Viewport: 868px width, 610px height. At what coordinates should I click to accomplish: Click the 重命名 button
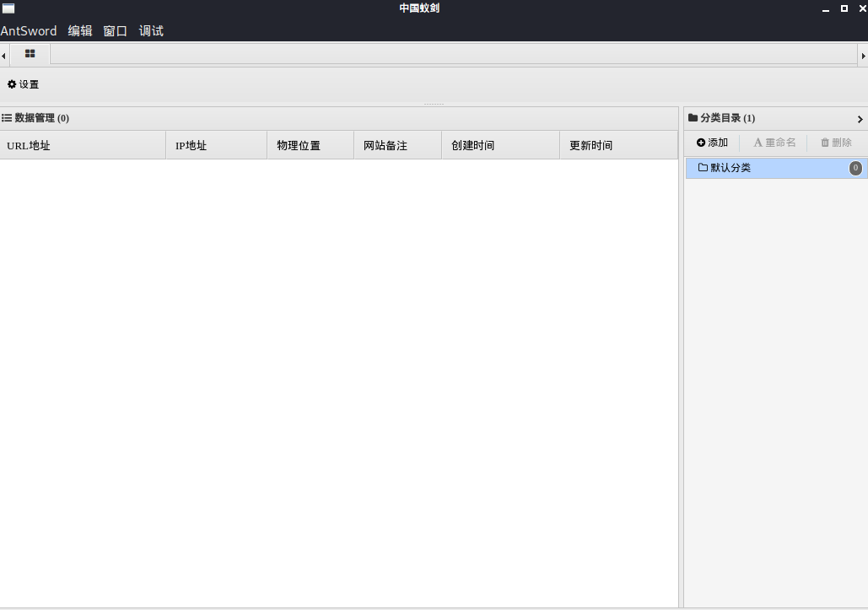[774, 143]
